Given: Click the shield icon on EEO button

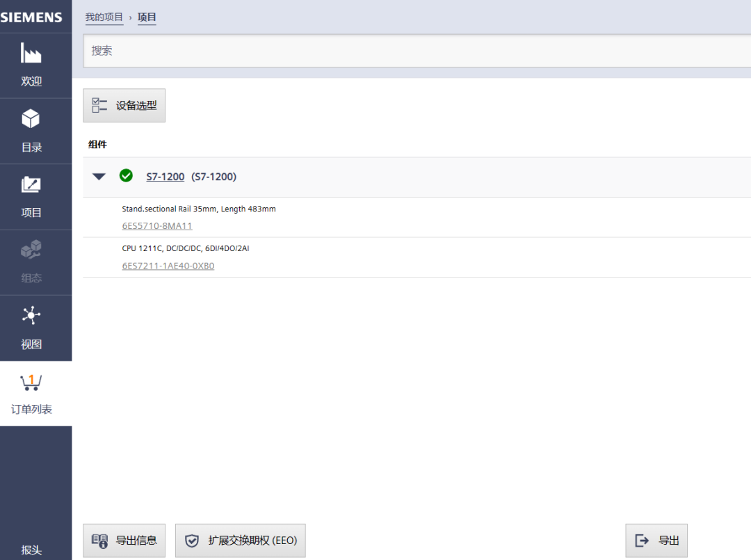Looking at the screenshot, I should tap(191, 541).
